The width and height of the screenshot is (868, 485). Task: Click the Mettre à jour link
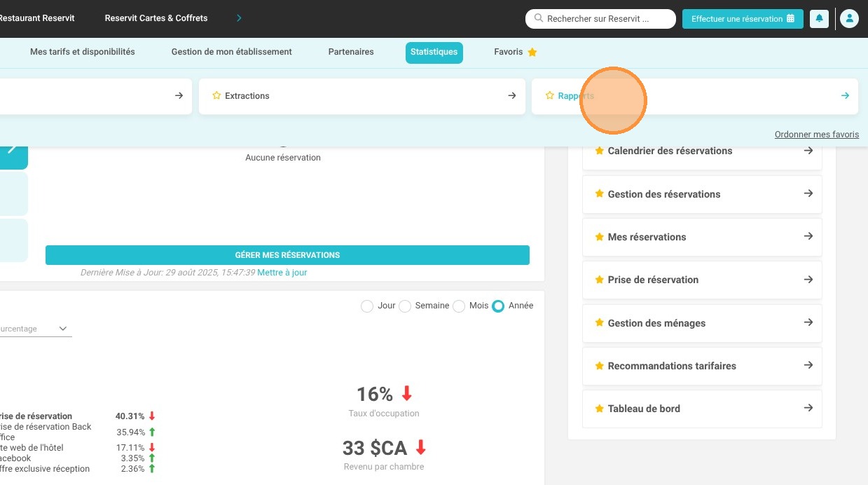tap(282, 273)
